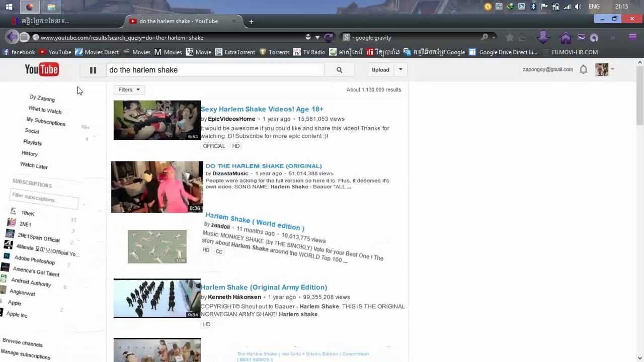Image resolution: width=644 pixels, height=362 pixels.
Task: Open the TV Radio bookmark
Action: coord(309,52)
